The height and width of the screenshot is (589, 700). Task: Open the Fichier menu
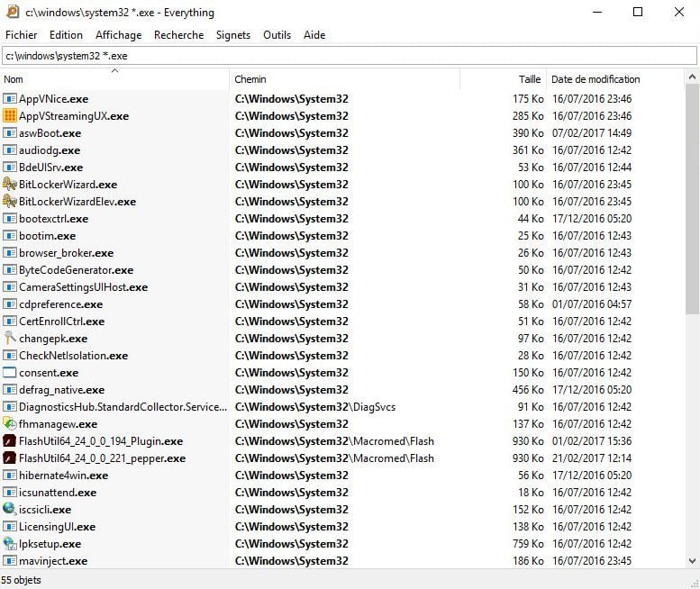tap(22, 35)
